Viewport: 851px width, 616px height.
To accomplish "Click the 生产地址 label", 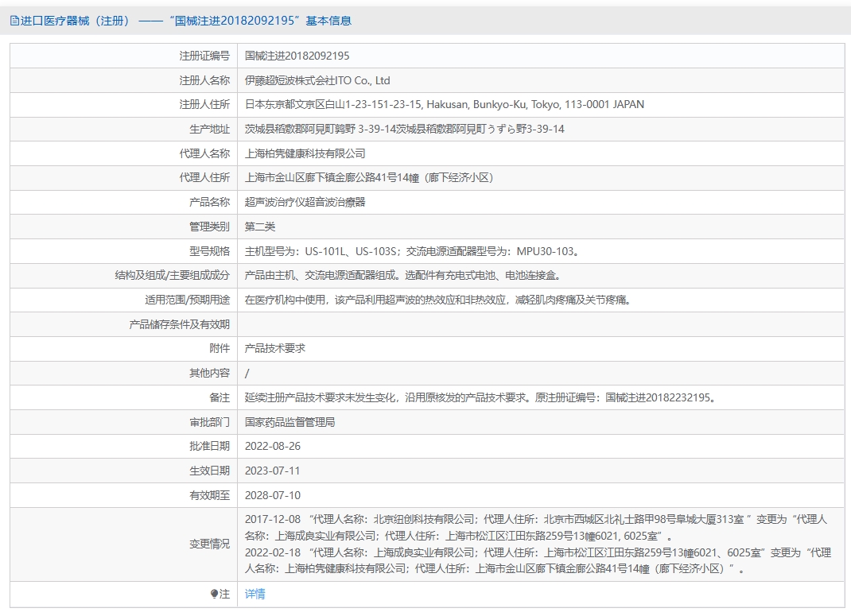I will (209, 129).
